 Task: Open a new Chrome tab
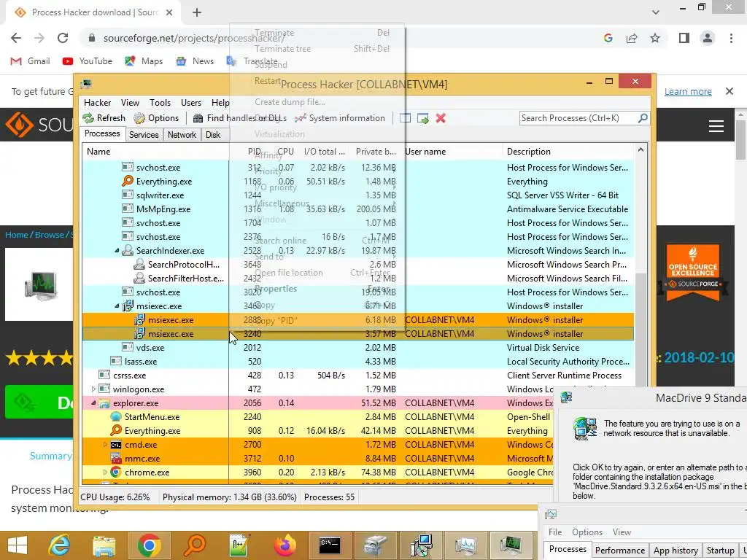pos(197,12)
